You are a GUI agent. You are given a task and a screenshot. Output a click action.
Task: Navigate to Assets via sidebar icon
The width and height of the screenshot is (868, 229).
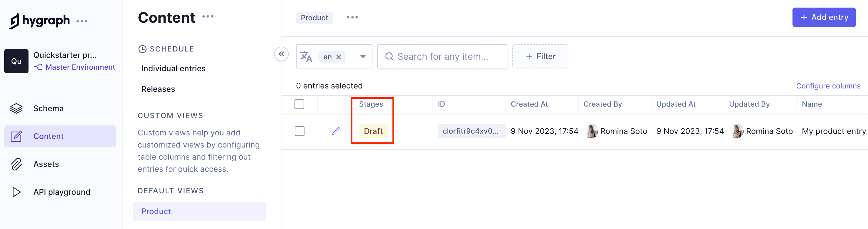pos(46,164)
